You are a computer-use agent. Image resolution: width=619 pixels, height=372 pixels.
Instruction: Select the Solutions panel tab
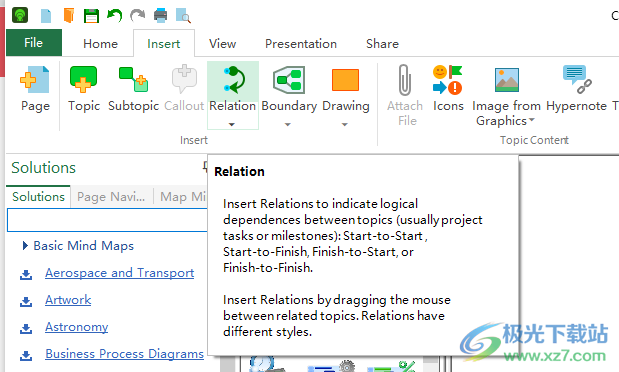(38, 197)
